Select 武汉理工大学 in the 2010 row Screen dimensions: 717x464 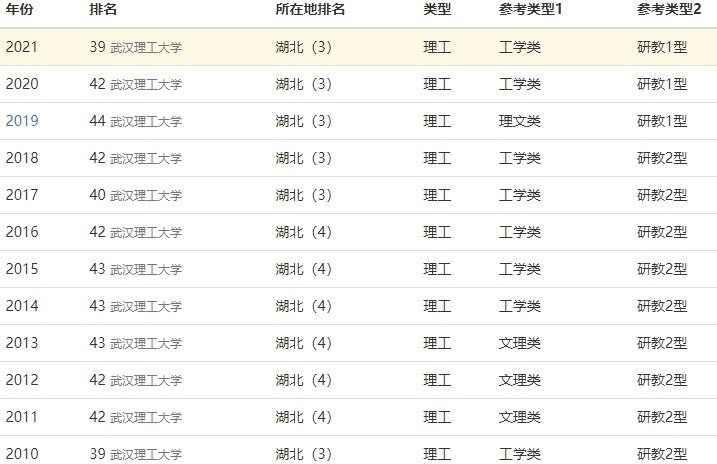146,455
